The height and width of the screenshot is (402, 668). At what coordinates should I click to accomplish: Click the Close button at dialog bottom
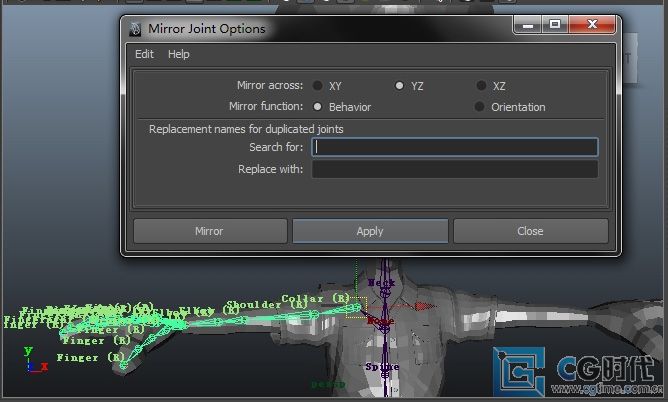[x=531, y=231]
